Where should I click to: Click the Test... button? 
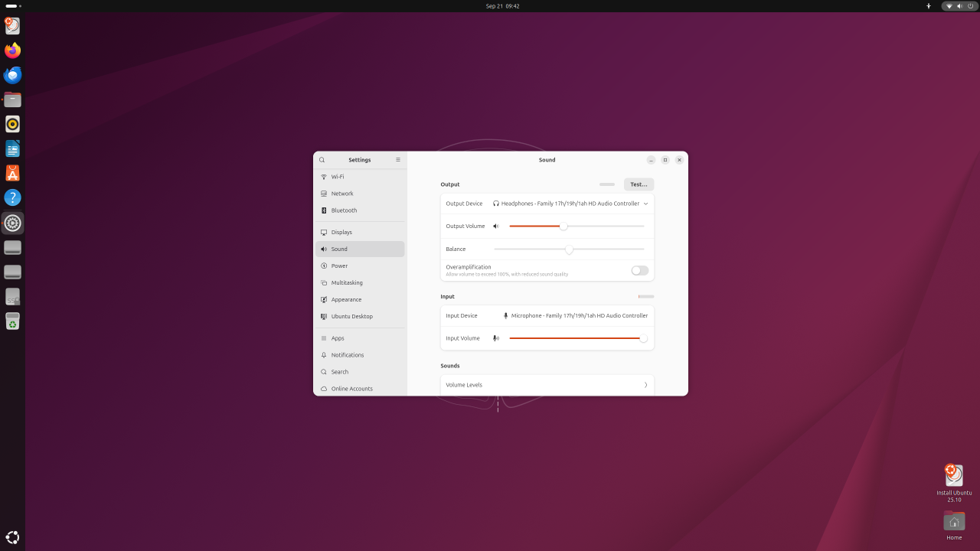(639, 184)
